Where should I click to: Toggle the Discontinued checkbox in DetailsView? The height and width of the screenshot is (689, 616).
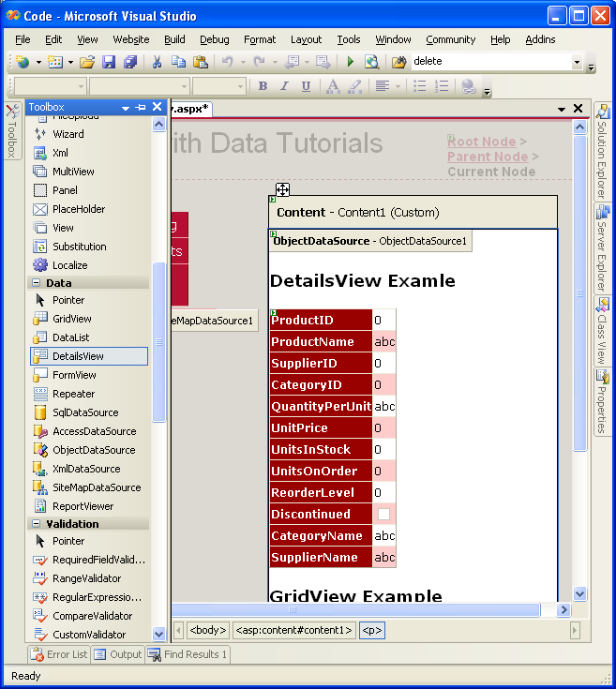383,515
